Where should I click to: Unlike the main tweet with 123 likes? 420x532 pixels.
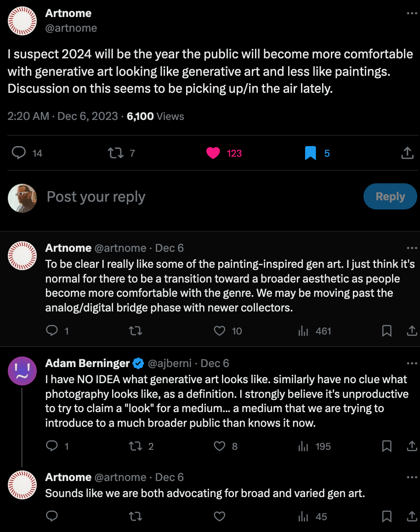tap(213, 153)
